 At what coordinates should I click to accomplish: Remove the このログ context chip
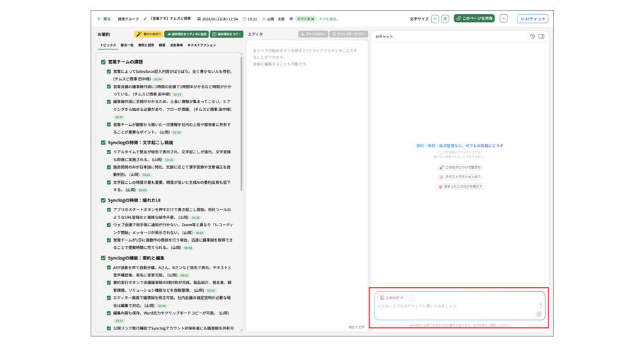point(402,298)
